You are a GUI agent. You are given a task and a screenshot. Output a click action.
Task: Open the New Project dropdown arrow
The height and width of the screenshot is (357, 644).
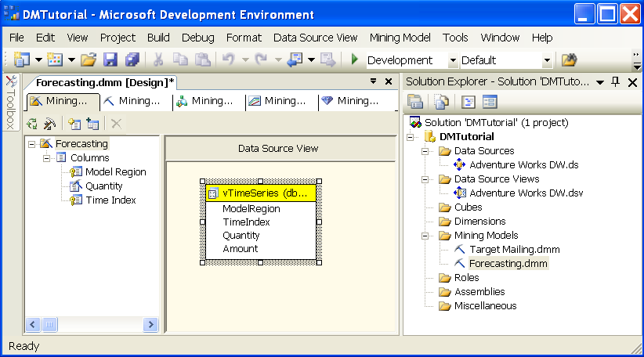click(38, 60)
